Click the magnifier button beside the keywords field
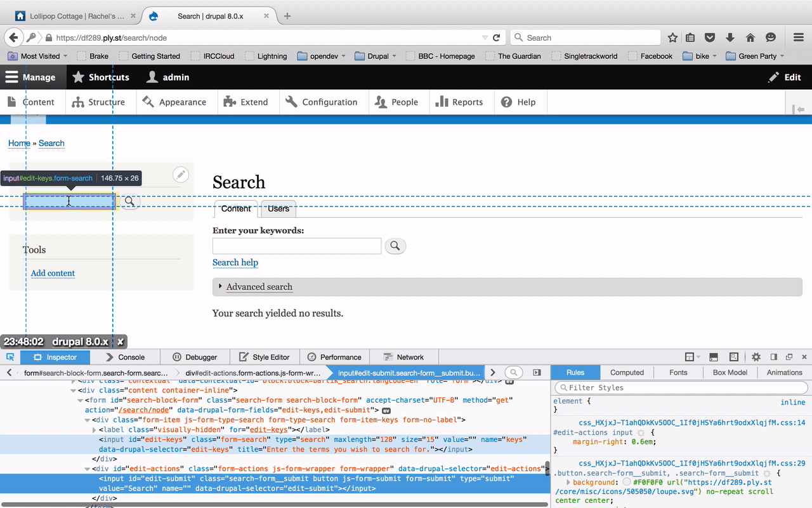Screen dimensions: 812x508 [395, 246]
